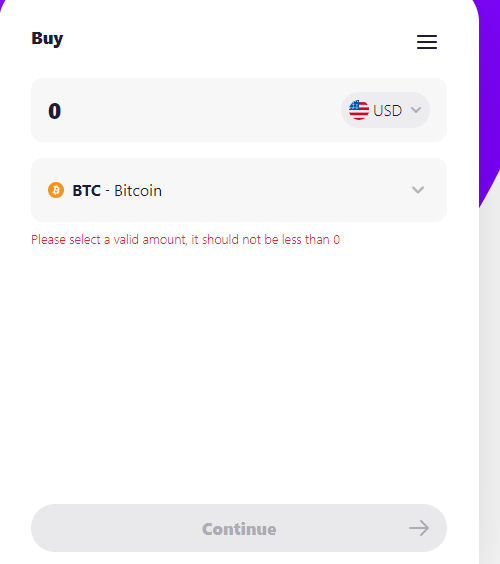Click the number 0 in the error text
Screen dimensions: 500x564
point(336,240)
